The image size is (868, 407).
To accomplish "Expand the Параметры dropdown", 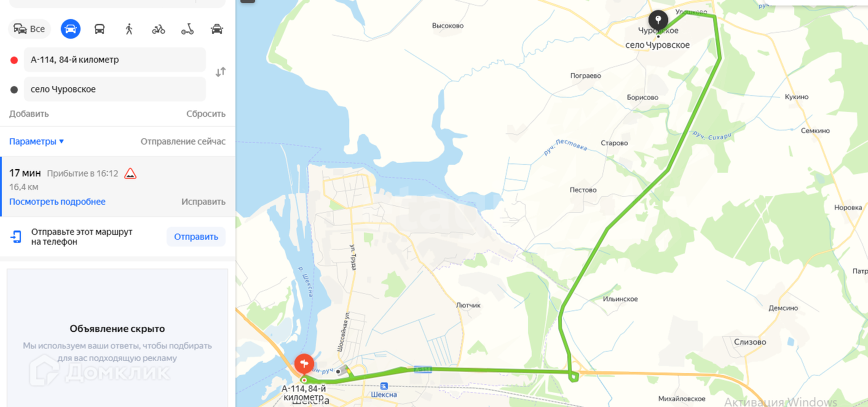I will click(36, 141).
